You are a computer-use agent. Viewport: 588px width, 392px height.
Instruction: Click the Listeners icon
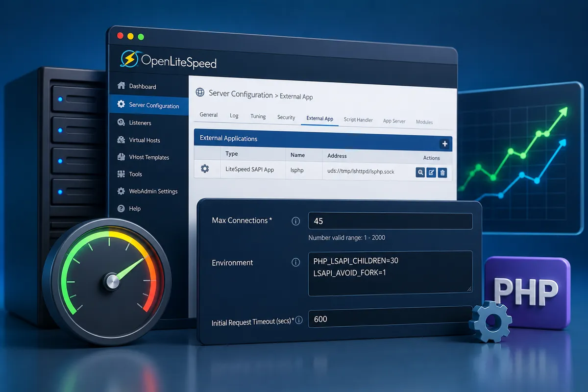click(x=121, y=122)
